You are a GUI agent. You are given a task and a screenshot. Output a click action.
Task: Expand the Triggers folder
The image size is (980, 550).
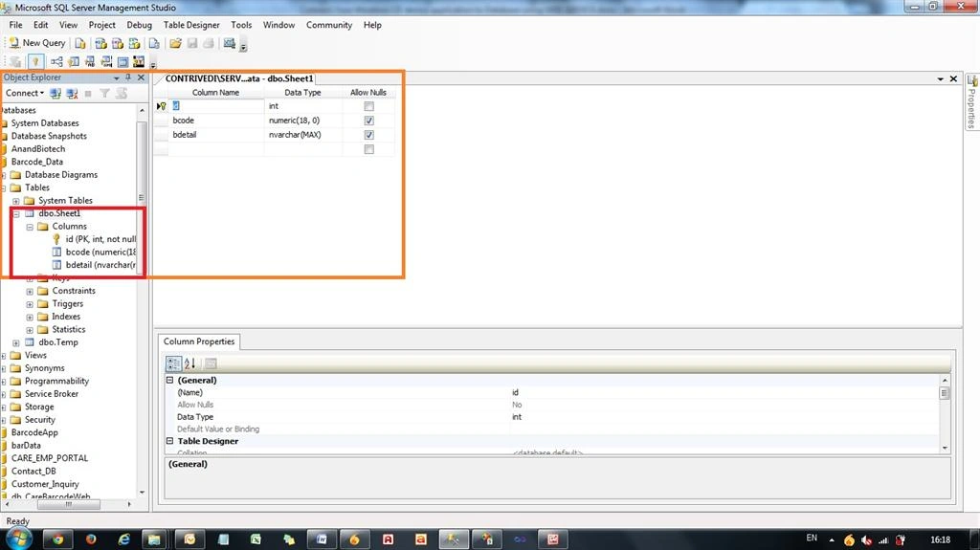pyautogui.click(x=30, y=304)
